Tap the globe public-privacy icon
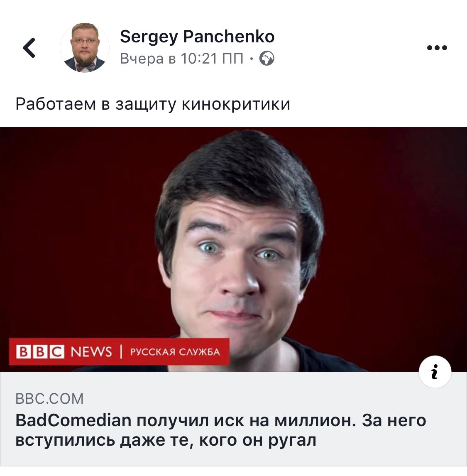The width and height of the screenshot is (467, 476). [267, 58]
